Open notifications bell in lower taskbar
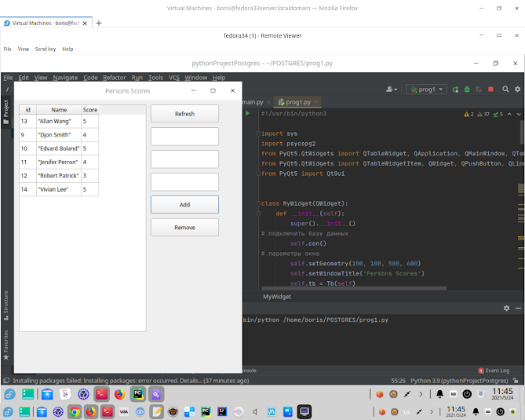Viewport: 525px width, 420px height. (476, 411)
